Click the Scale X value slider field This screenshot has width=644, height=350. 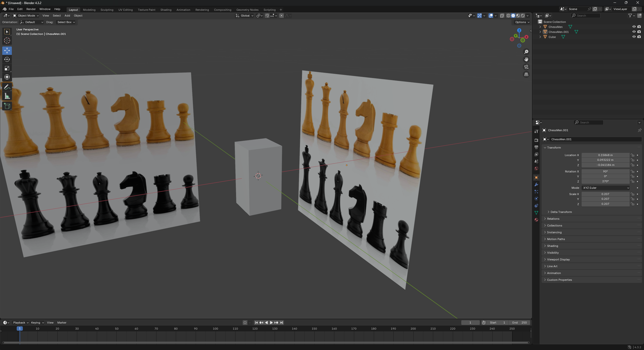point(605,194)
